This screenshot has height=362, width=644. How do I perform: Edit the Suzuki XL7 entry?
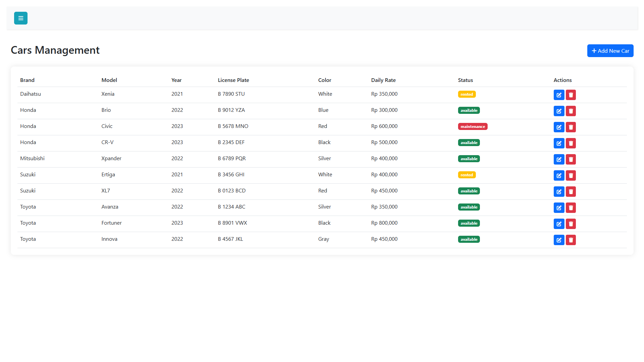click(x=559, y=192)
